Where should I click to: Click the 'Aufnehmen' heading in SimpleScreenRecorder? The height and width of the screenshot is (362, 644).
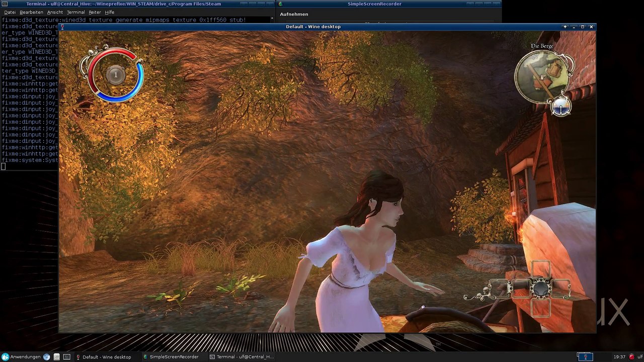click(x=294, y=14)
